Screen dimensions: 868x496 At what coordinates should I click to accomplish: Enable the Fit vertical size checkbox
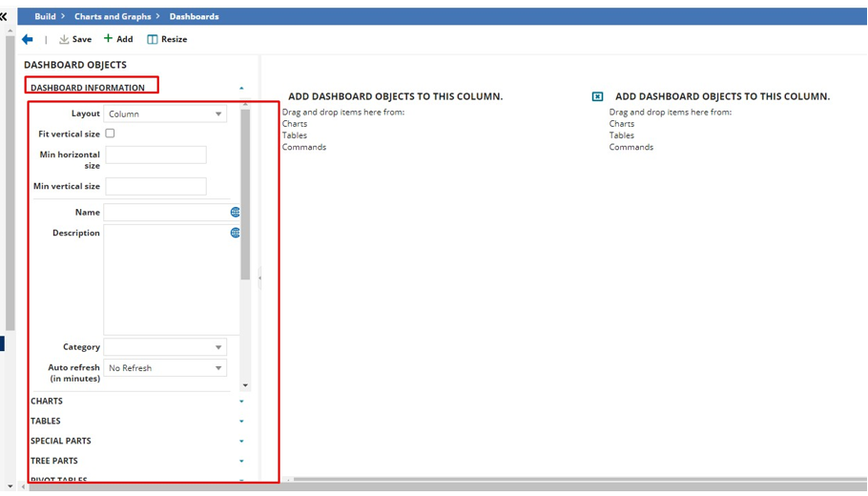click(x=110, y=134)
